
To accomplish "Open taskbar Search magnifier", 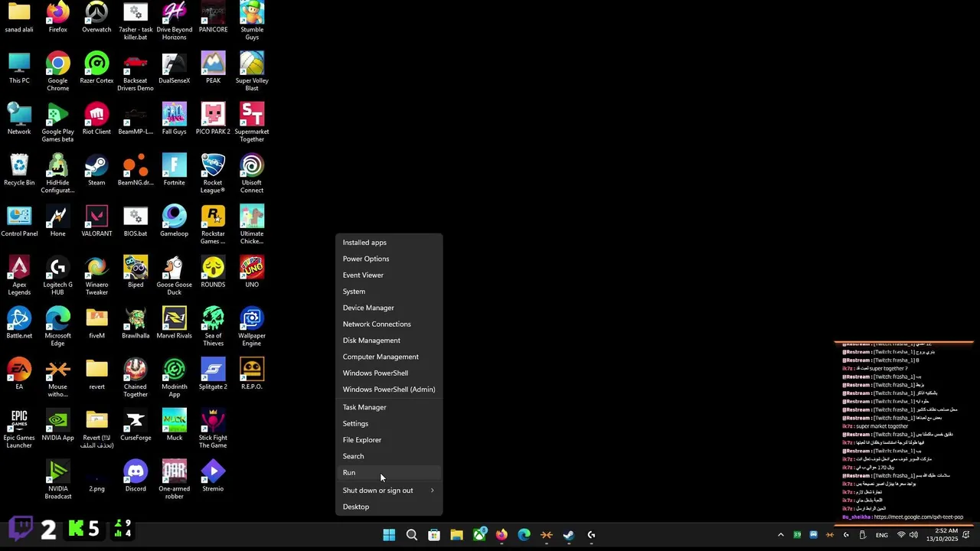I will [x=411, y=535].
